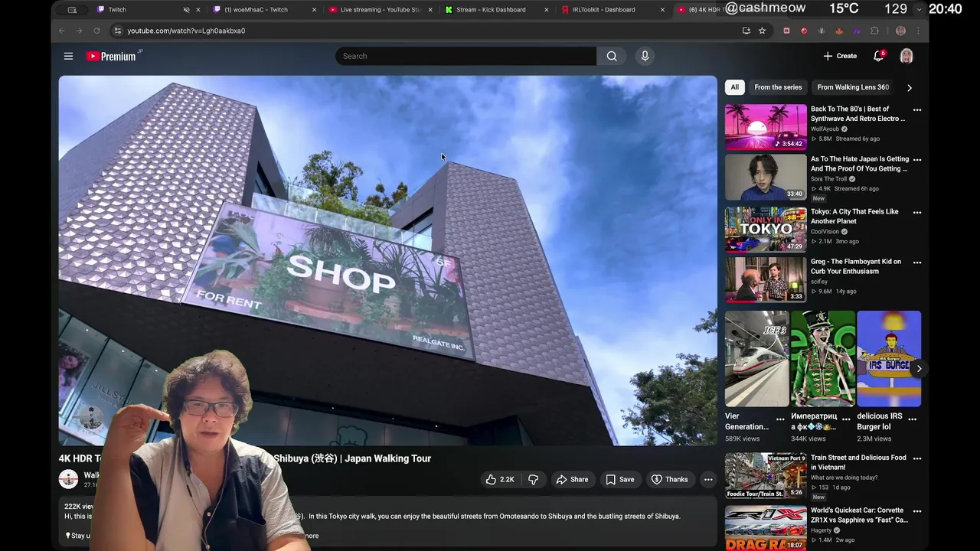980x551 pixels.
Task: Open options for World's Quickest Car video
Action: coord(917,511)
